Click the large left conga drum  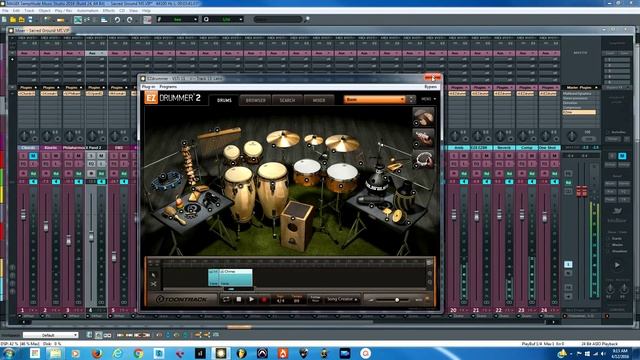tap(240, 194)
